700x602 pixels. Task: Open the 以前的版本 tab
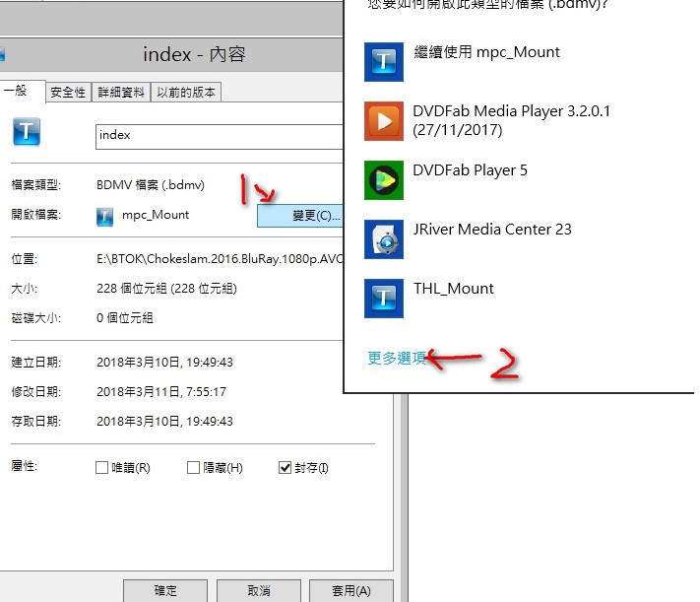186,93
